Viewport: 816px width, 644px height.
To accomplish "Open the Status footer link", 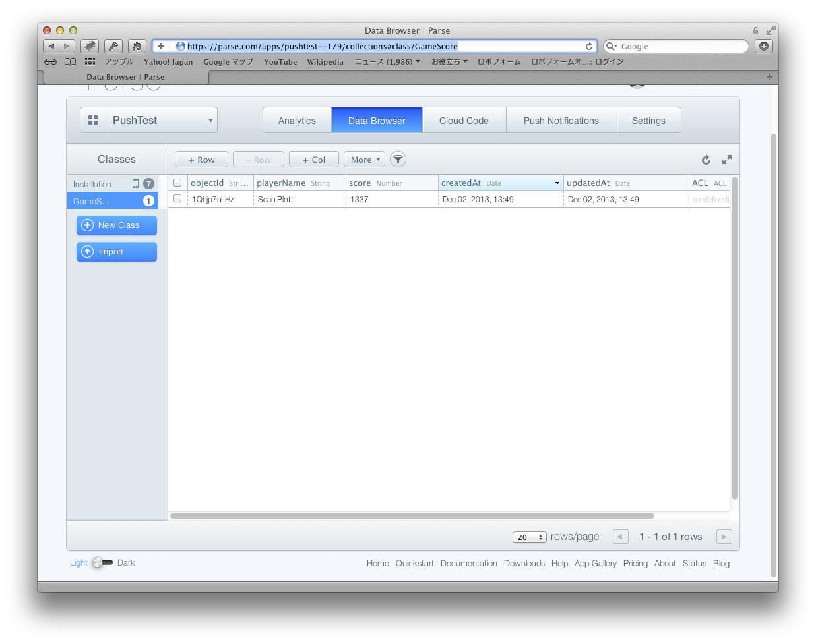I will (695, 564).
